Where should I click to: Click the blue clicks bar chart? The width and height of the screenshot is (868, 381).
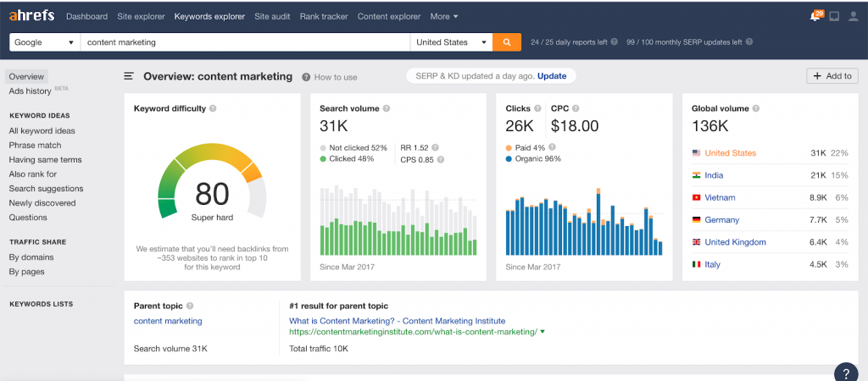(584, 222)
